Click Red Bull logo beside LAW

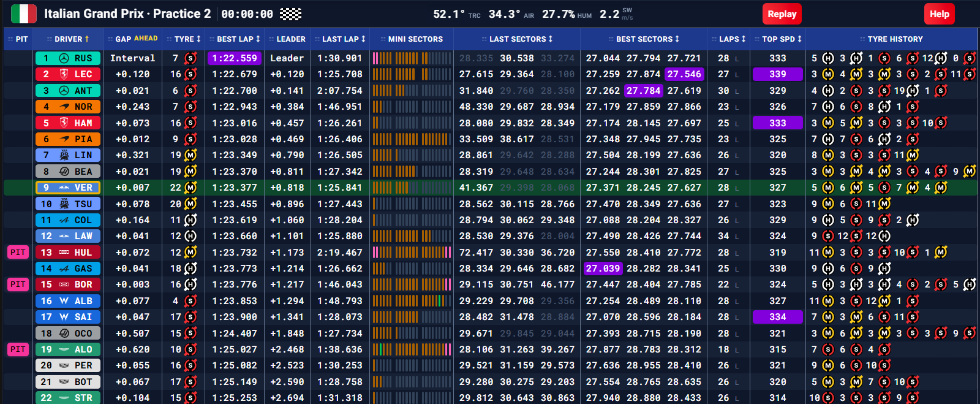click(64, 236)
